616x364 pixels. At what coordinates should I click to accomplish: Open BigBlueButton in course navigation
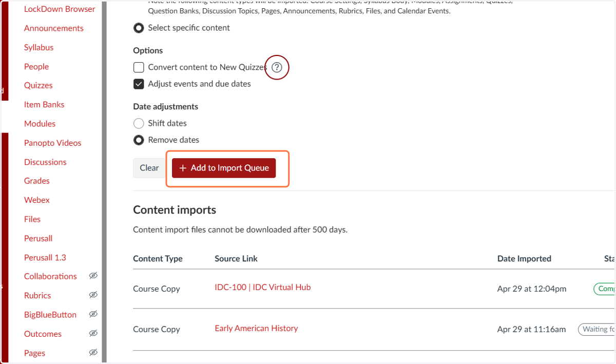50,315
